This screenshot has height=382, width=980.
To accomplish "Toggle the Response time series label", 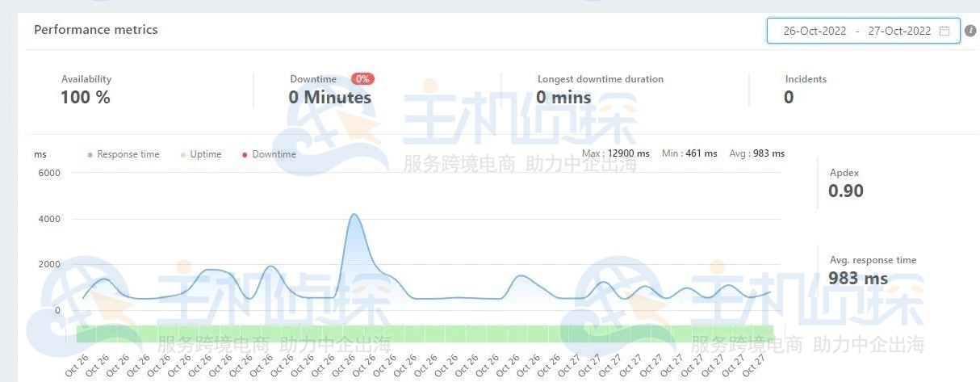I will [128, 154].
